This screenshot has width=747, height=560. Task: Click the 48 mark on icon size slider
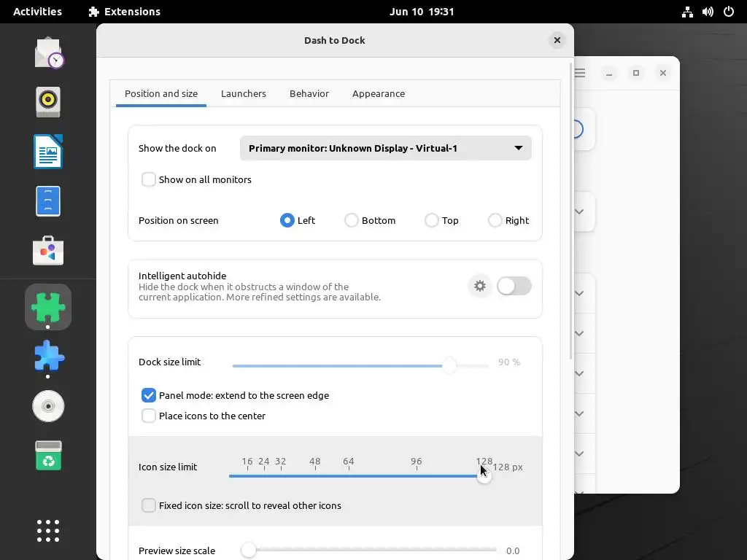tap(315, 462)
